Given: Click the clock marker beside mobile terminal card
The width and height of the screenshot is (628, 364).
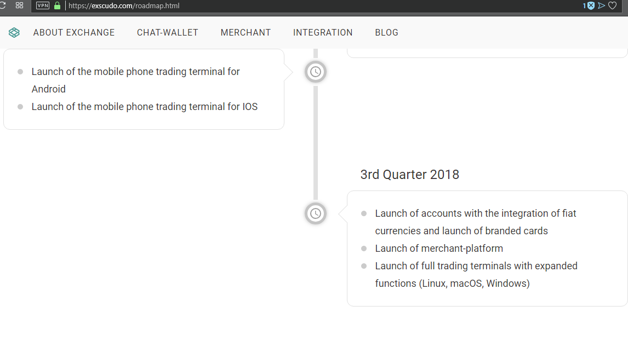Looking at the screenshot, I should (x=316, y=72).
